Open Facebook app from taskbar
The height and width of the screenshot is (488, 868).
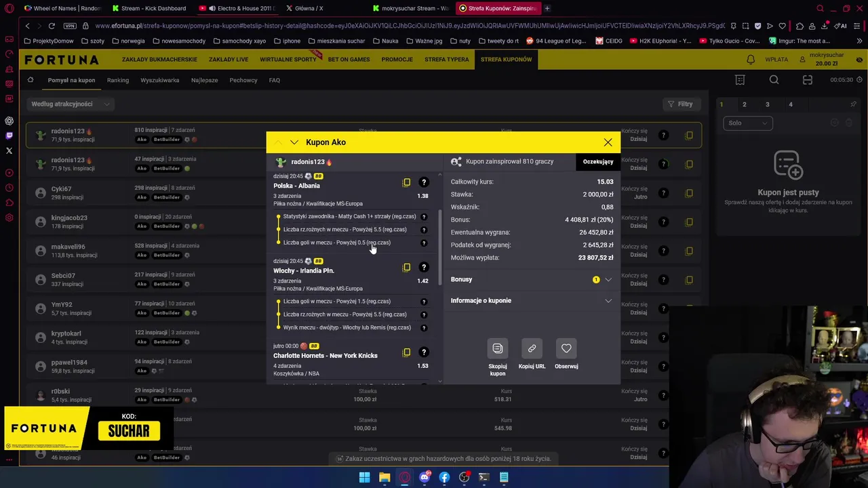[444, 477]
